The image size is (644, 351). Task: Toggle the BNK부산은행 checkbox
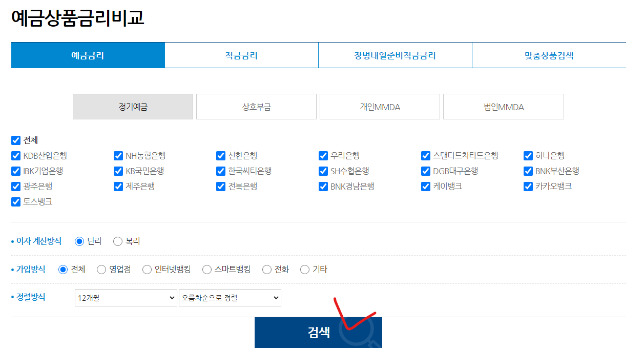point(528,171)
